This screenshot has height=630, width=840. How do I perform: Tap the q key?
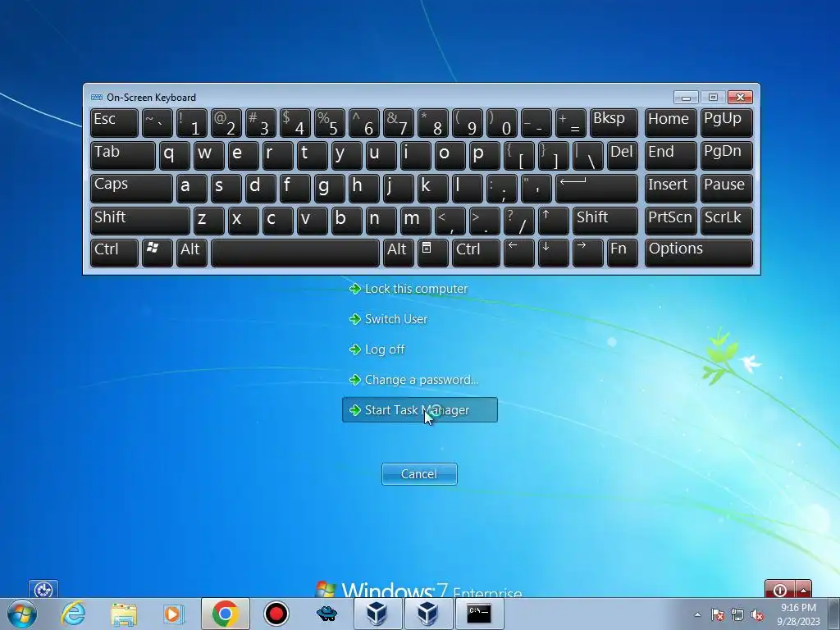[x=175, y=155]
